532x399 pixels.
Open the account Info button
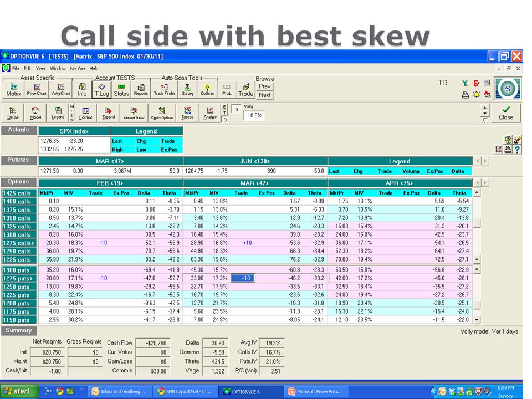pos(82,90)
